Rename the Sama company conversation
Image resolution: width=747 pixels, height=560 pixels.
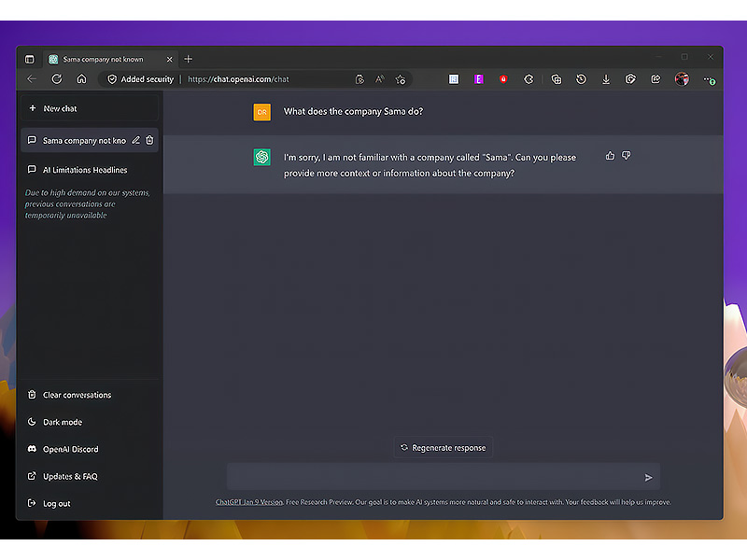point(135,140)
